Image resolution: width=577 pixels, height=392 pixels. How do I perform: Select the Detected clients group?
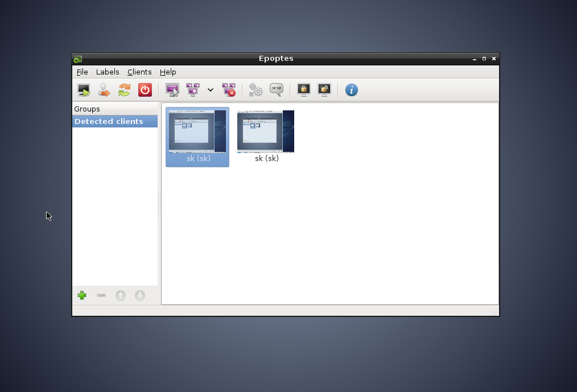click(x=115, y=121)
